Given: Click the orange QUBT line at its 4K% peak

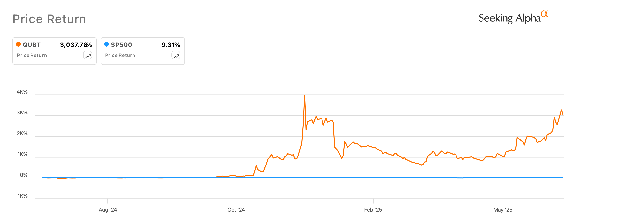Looking at the screenshot, I should (305, 95).
